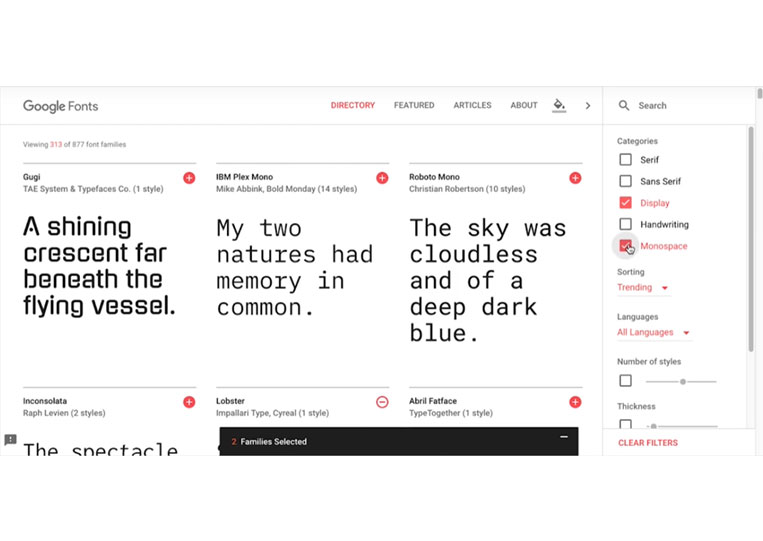Screen dimensions: 763x541
Task: Uncheck the Display category
Action: tap(626, 203)
